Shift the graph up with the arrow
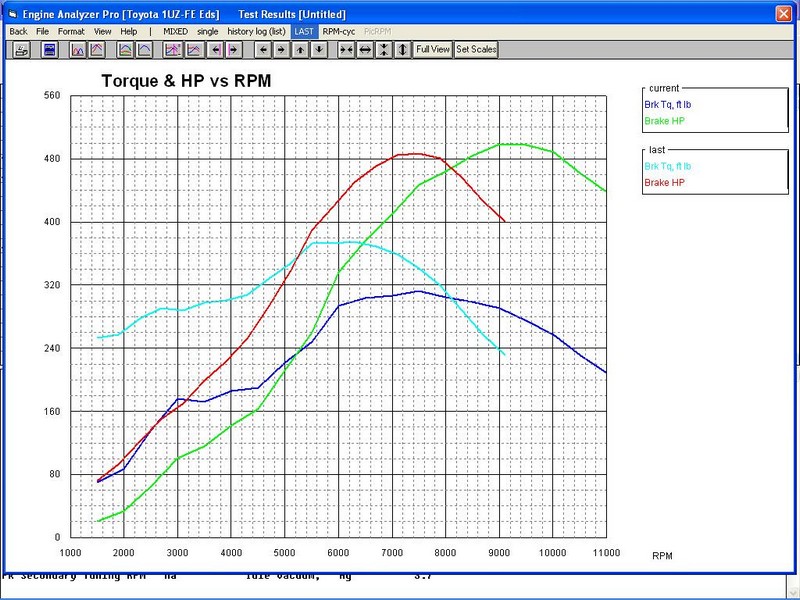This screenshot has height=600, width=800. pos(300,49)
